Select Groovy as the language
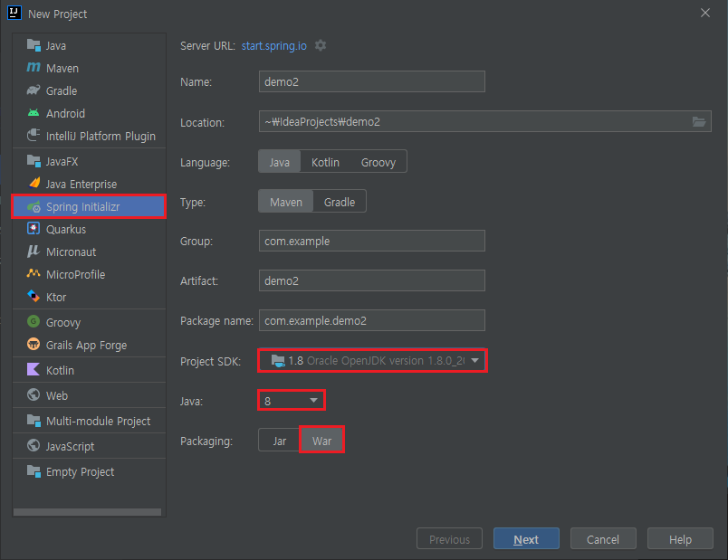 click(378, 162)
